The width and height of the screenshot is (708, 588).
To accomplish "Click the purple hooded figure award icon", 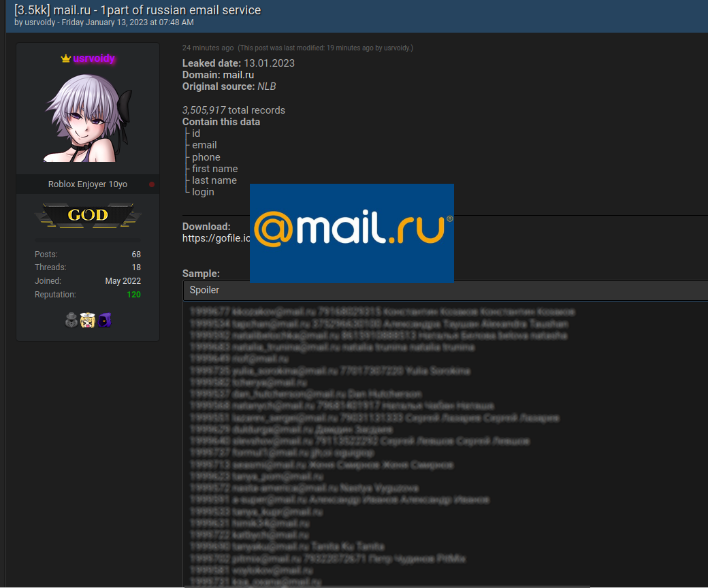I will pyautogui.click(x=104, y=321).
